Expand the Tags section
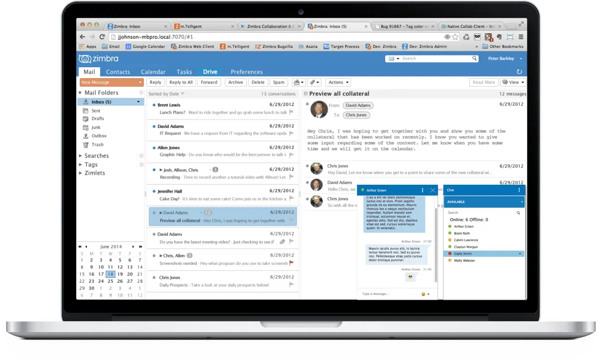598x364 pixels. 80,164
